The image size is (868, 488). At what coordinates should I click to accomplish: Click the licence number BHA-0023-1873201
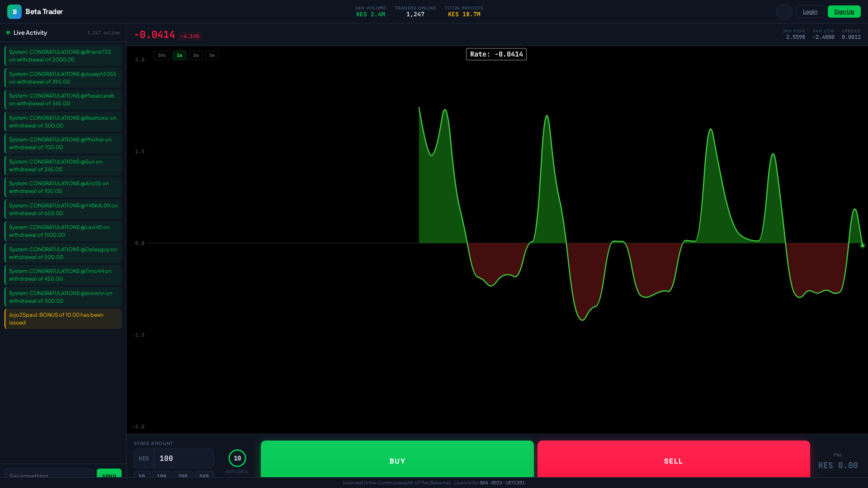point(502,483)
